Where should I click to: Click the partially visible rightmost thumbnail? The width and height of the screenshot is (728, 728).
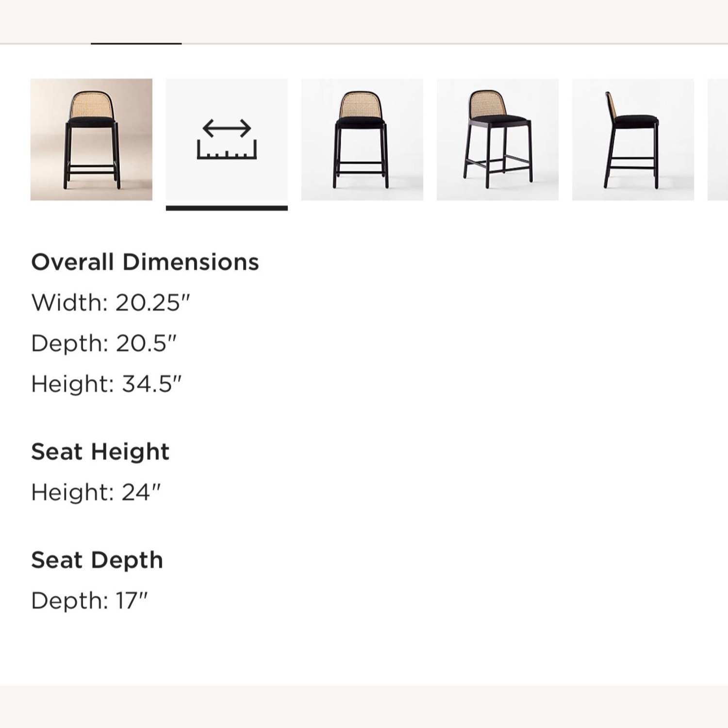point(718,139)
